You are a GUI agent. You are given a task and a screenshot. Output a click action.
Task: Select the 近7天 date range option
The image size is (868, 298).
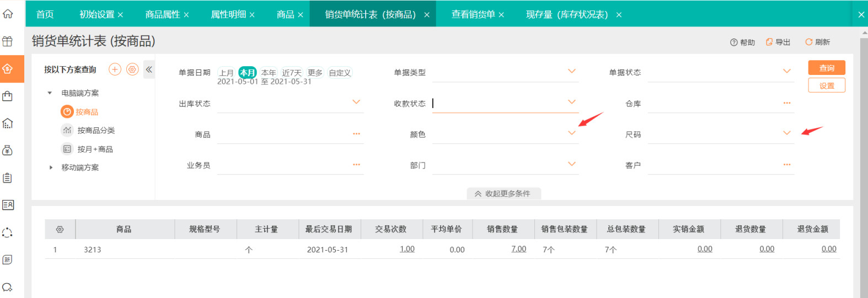[x=292, y=73]
